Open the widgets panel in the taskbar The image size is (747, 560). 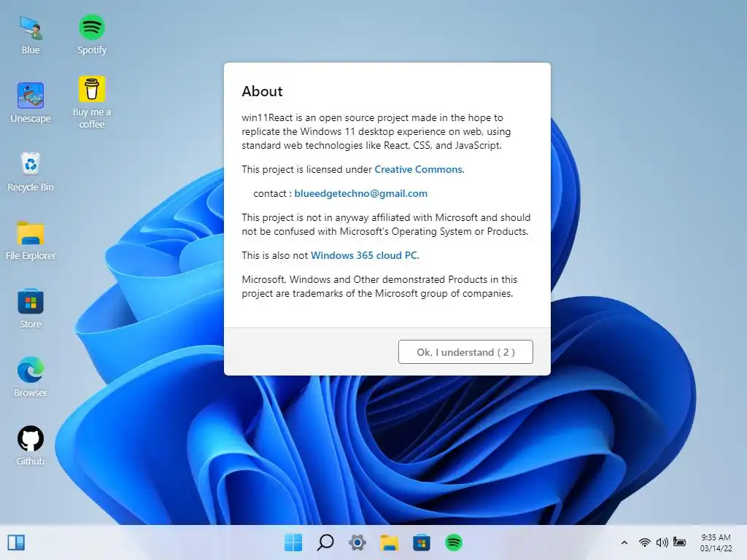pos(16,542)
